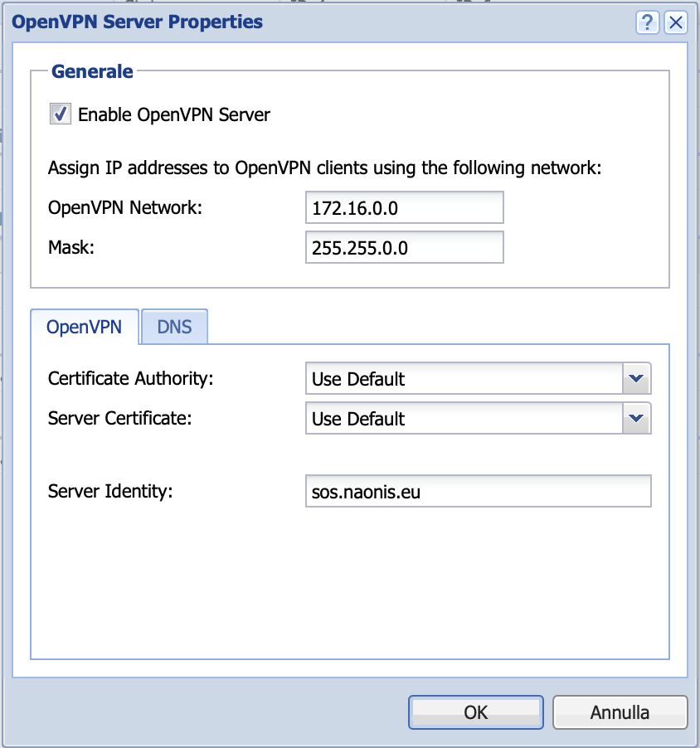Click the OpenVPN Network label
The height and width of the screenshot is (748, 700).
[125, 207]
